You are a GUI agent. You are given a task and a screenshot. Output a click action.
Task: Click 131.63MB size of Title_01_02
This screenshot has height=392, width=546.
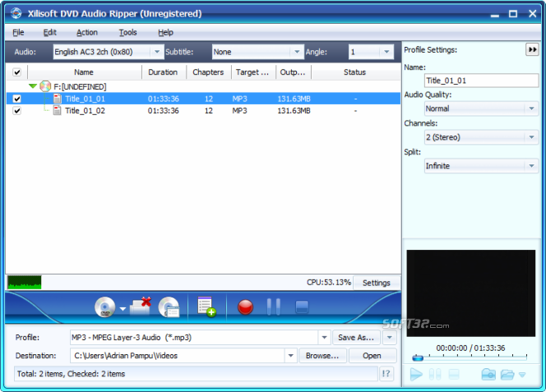tap(294, 111)
